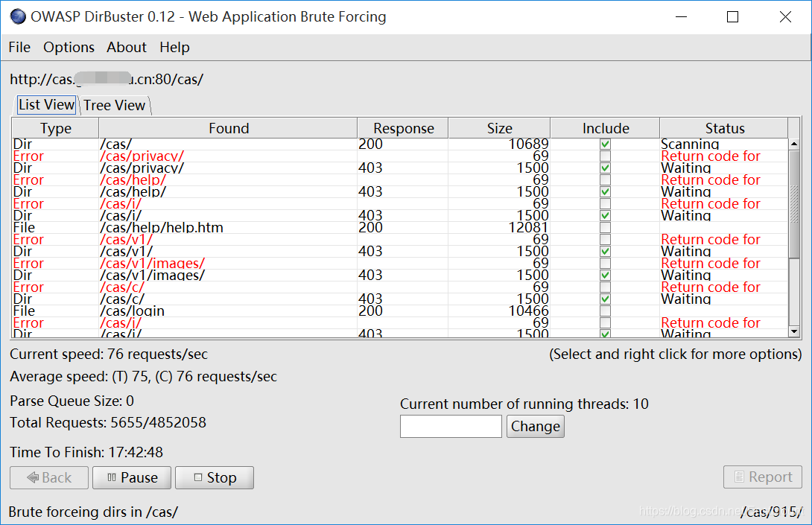
Task: Toggle Include checkbox for Error /cas/help/ row
Action: click(605, 179)
